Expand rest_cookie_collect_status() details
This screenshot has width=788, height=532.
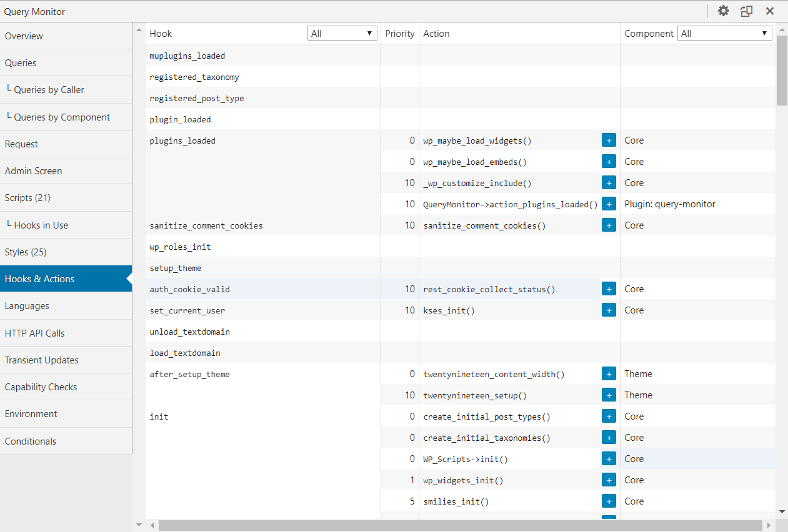click(x=609, y=289)
